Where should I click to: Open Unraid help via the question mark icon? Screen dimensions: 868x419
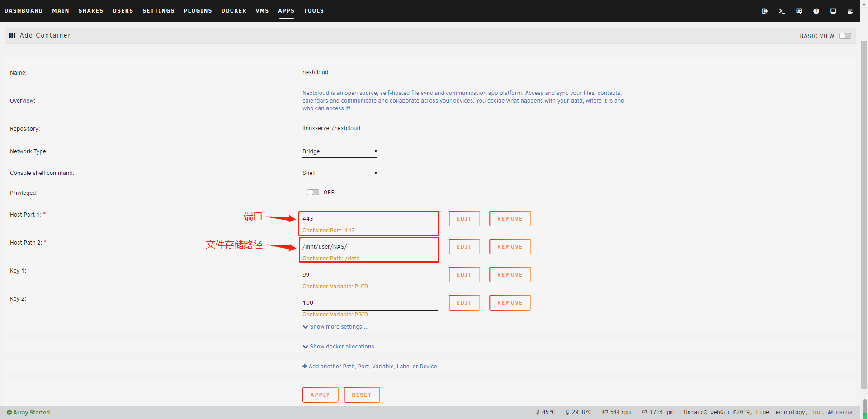[x=816, y=11]
